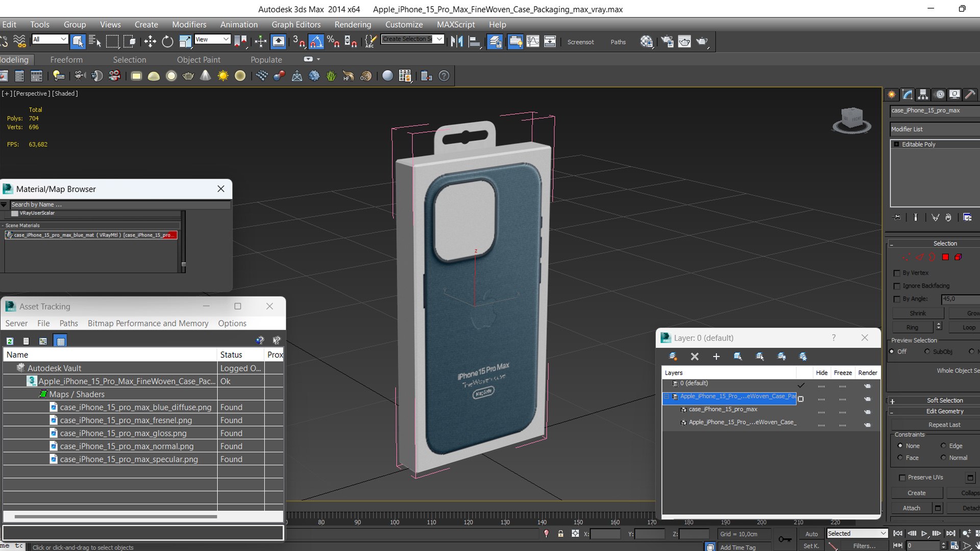Select the Face constraint radio button
This screenshot has width=980, height=551.
(x=900, y=458)
